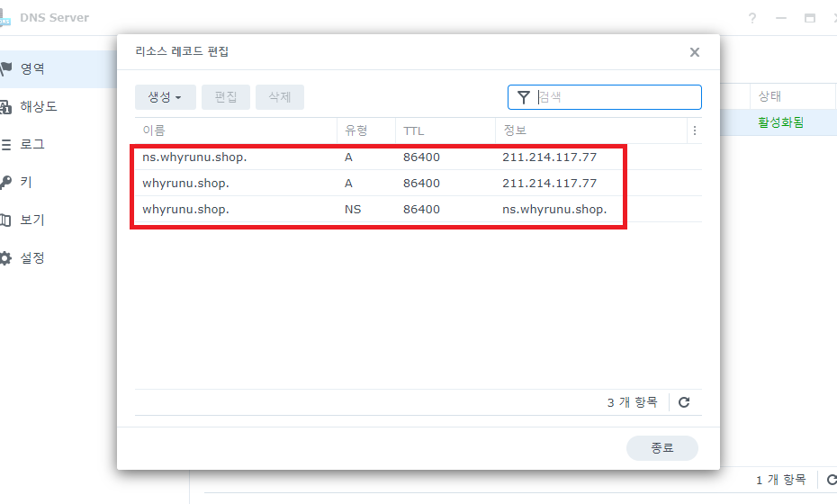Click the ns.whyrunu.shop. info value of the NS record
Viewport: 837px width, 504px height.
click(554, 210)
